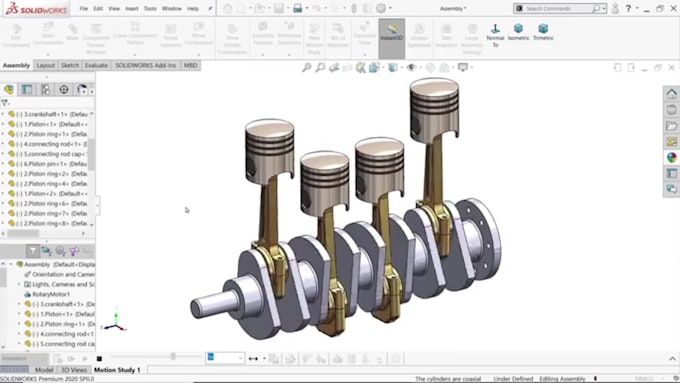Switch to the Model bottom tab
680x383 pixels.
[x=44, y=370]
